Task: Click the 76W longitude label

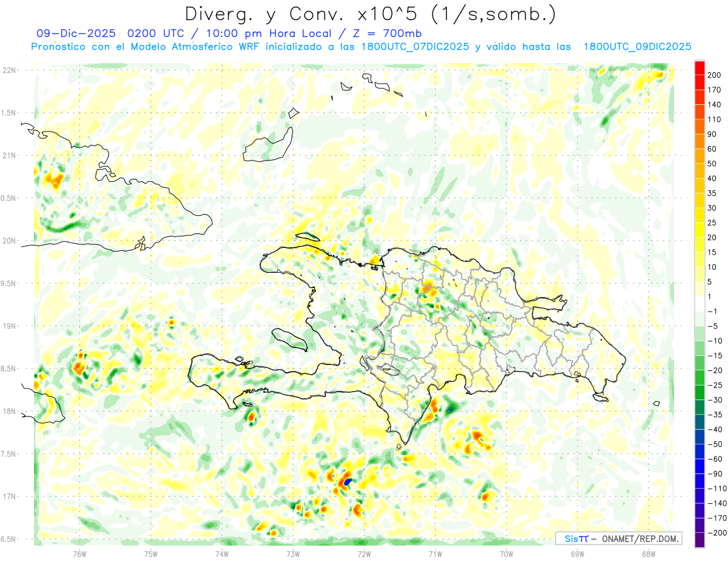Action: click(x=79, y=554)
